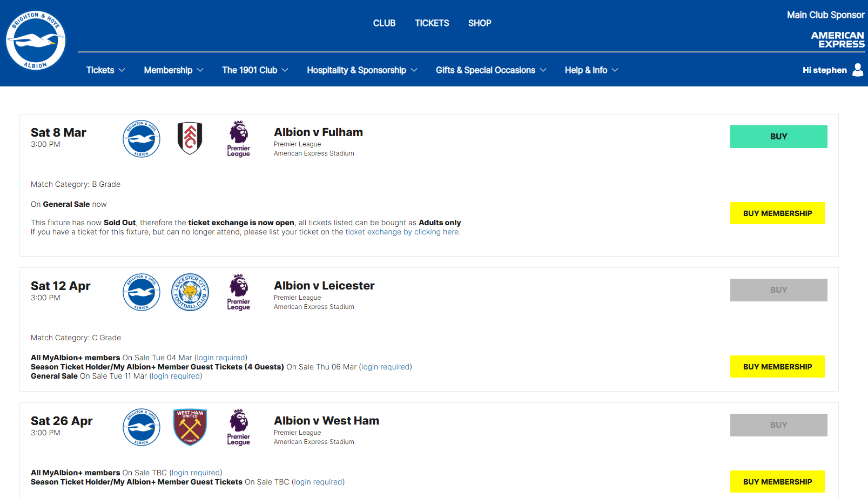Click the Brighton crest in the Leicester fixture
The image size is (868, 498).
click(142, 292)
